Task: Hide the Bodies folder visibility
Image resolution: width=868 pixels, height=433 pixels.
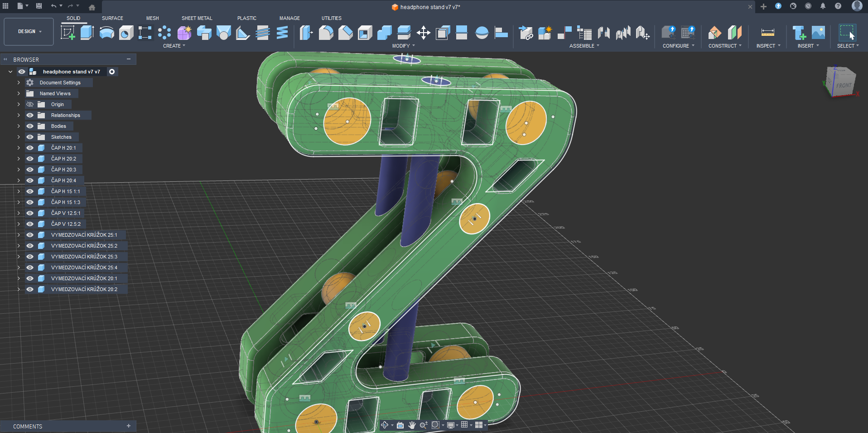Action: pyautogui.click(x=30, y=126)
